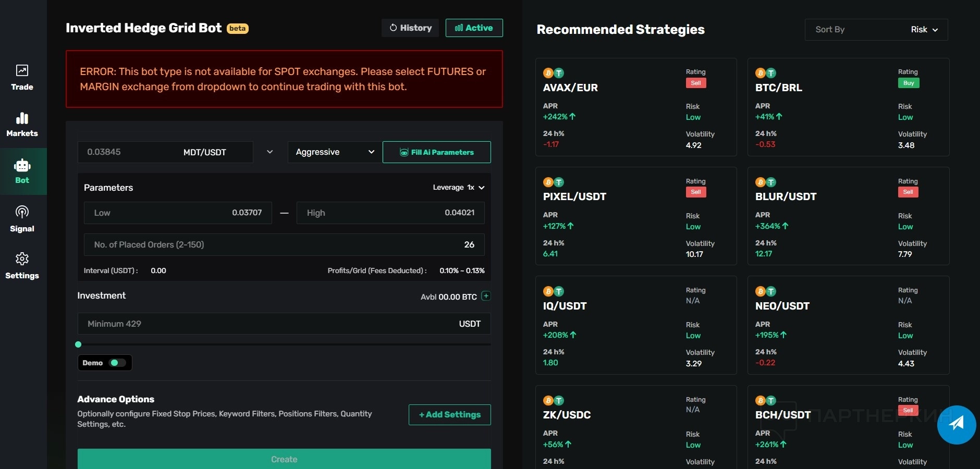980x469 pixels.
Task: Click the green Create button
Action: (x=284, y=459)
